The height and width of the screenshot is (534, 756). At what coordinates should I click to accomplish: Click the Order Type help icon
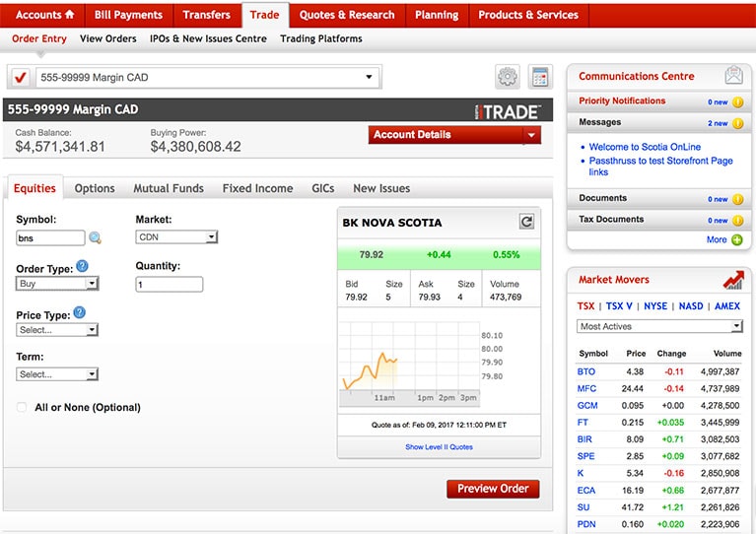pyautogui.click(x=82, y=266)
